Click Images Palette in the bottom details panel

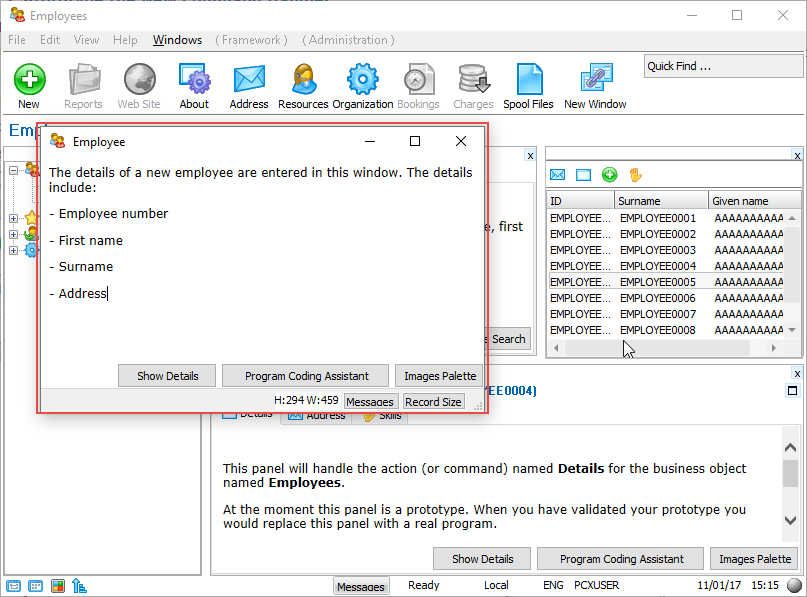coord(755,559)
